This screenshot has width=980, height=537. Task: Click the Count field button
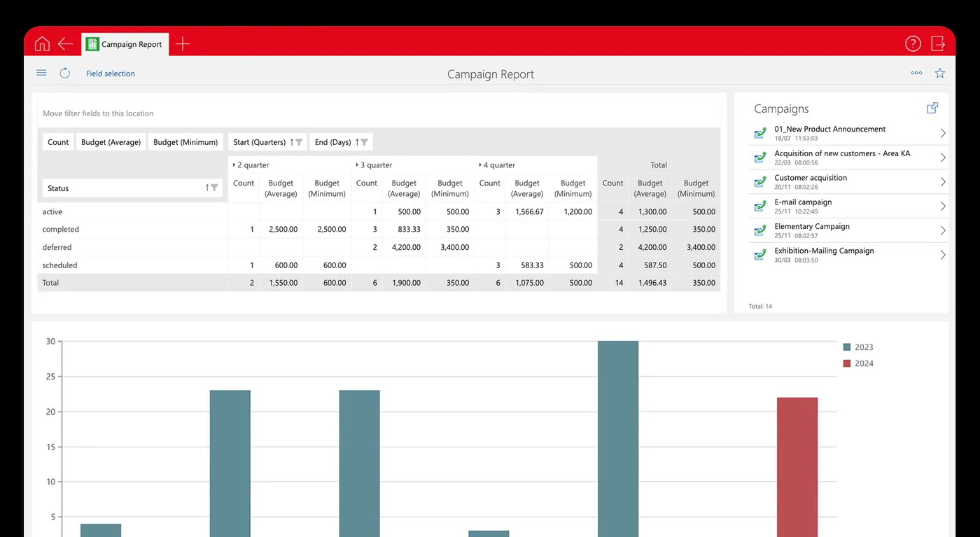pos(58,142)
